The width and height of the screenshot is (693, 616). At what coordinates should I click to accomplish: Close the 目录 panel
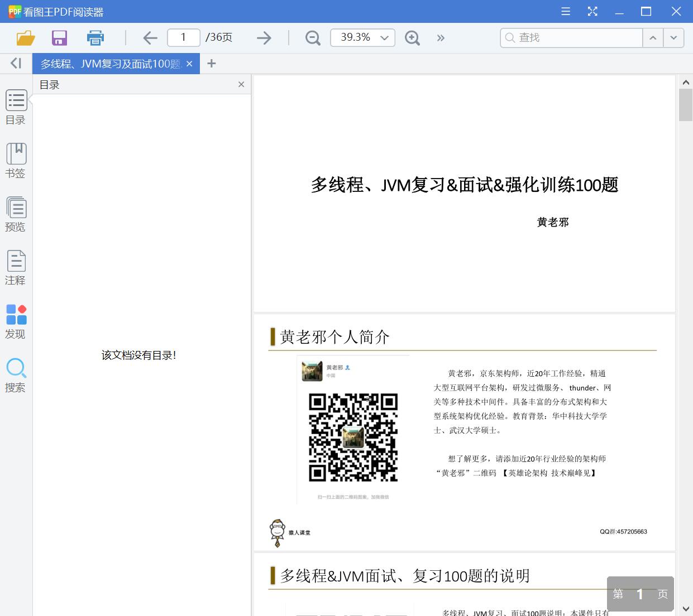[241, 84]
